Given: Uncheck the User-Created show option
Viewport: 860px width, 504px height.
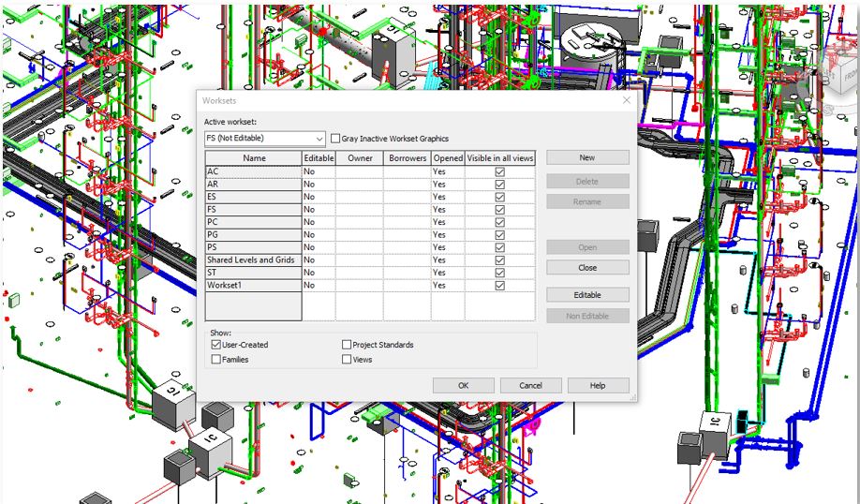Looking at the screenshot, I should click(216, 345).
